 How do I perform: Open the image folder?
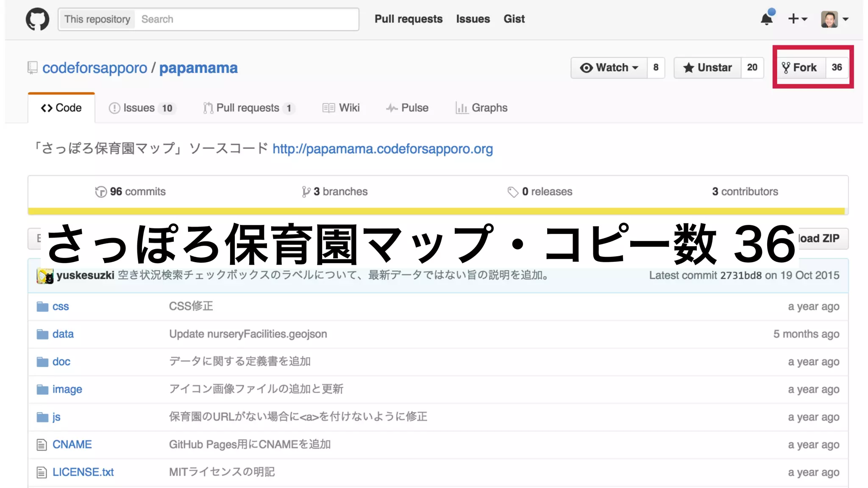pos(67,389)
